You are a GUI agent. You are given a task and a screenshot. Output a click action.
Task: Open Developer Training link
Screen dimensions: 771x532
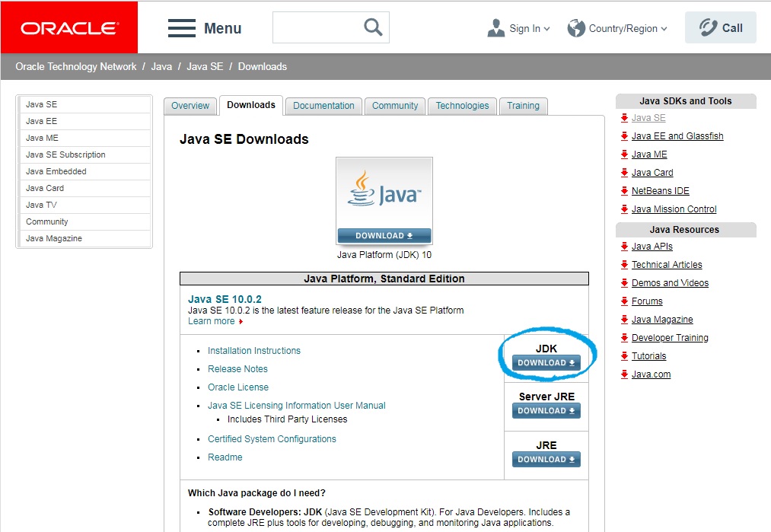click(x=670, y=338)
